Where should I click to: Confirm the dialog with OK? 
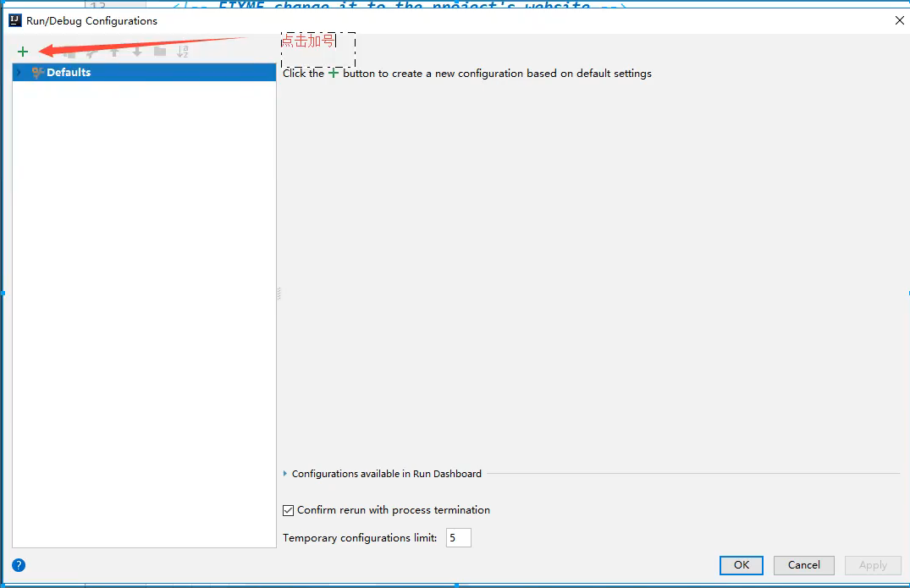tap(741, 565)
